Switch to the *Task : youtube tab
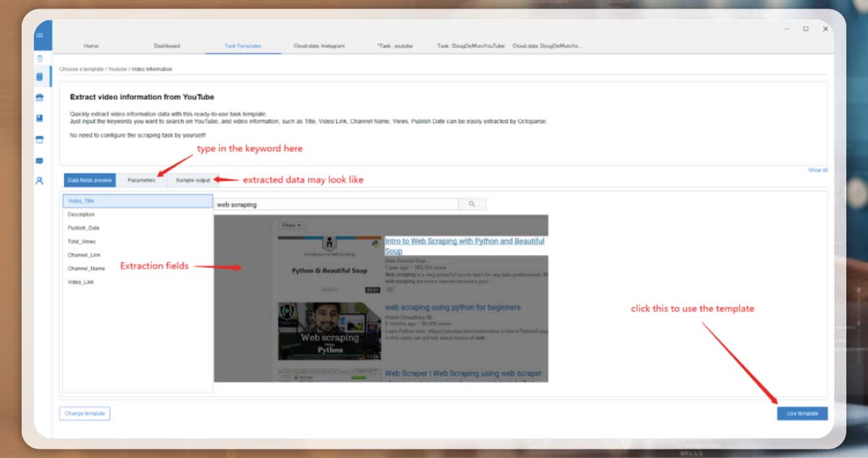868x458 pixels. [x=395, y=46]
